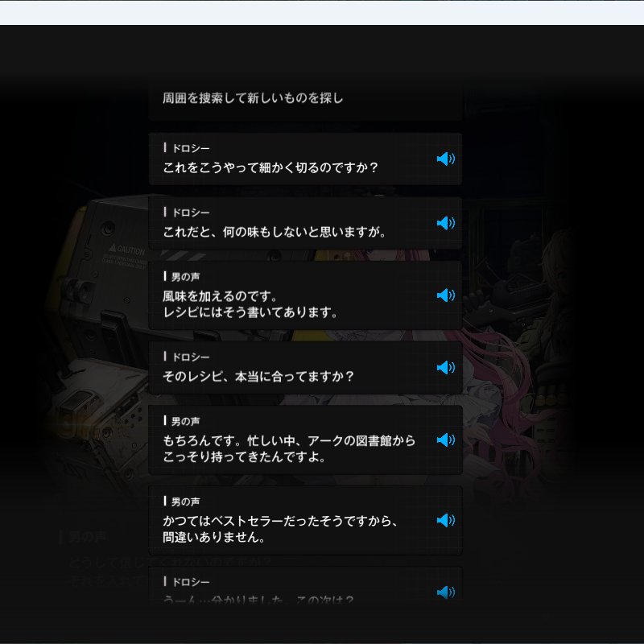Play voice for "そのレシピ、本当に合ってますか？"
644x644 pixels.
coord(446,368)
